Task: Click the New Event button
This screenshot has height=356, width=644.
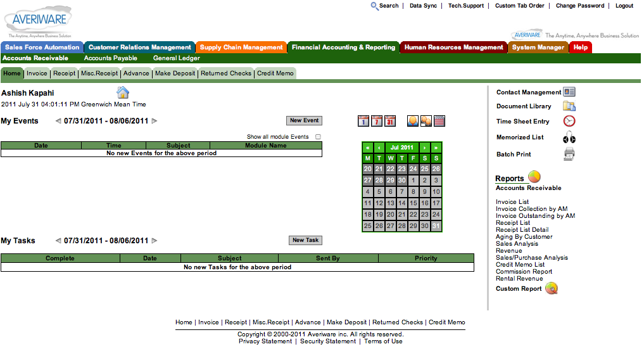Action: (x=305, y=120)
